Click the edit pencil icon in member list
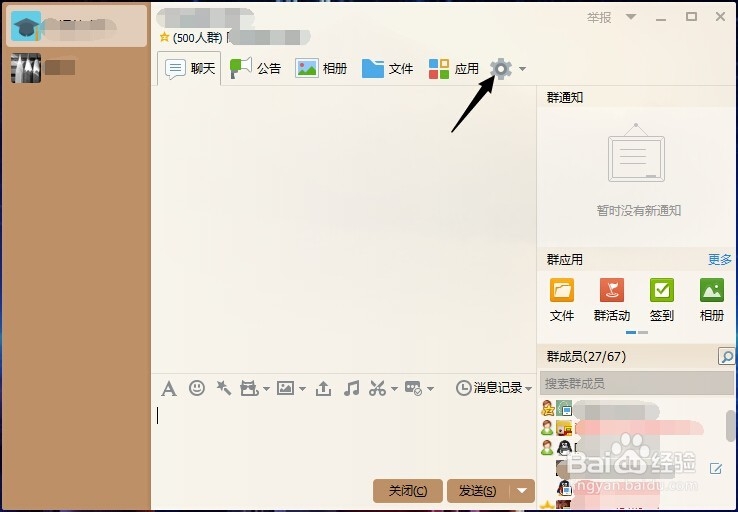The height and width of the screenshot is (512, 738). pos(715,468)
